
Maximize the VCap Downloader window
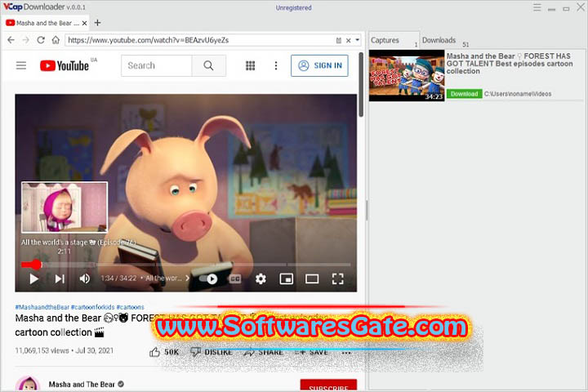click(x=566, y=8)
